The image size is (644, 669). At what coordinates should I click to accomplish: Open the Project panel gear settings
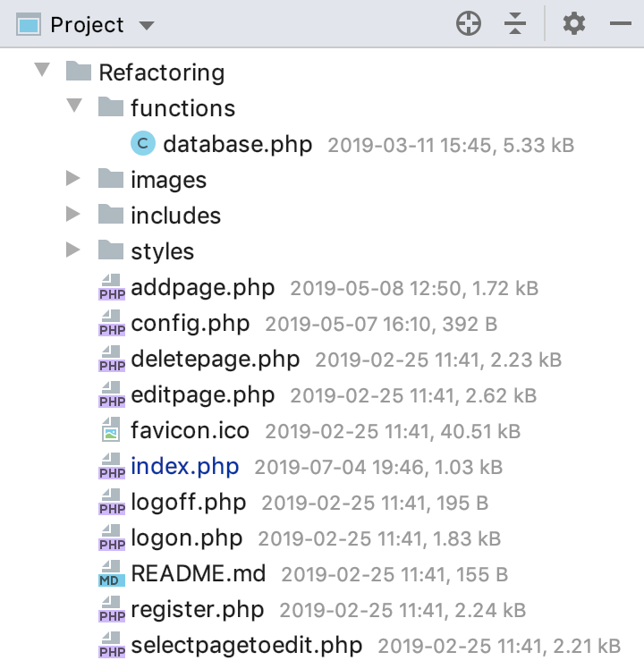(x=573, y=23)
